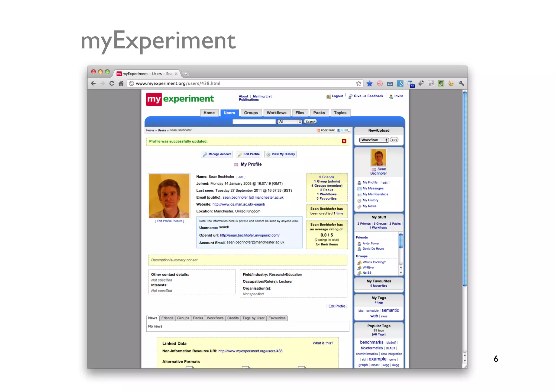Open My Memberships in sidebar
This screenshot has width=555, height=392.
point(375,195)
